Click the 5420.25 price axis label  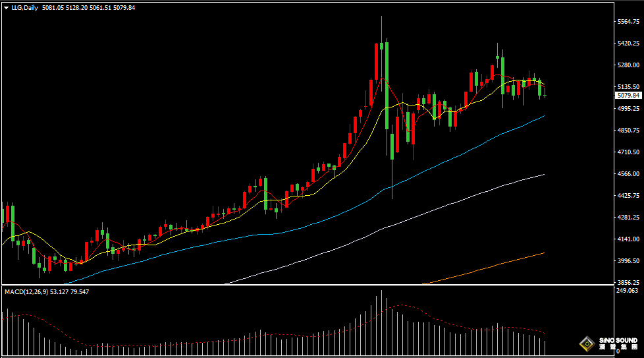pos(628,44)
